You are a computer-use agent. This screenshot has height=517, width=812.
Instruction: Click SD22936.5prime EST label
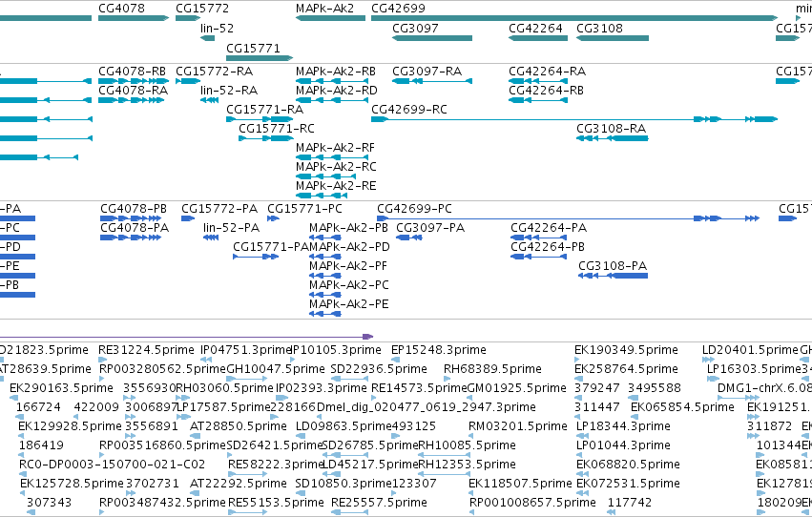pos(379,369)
